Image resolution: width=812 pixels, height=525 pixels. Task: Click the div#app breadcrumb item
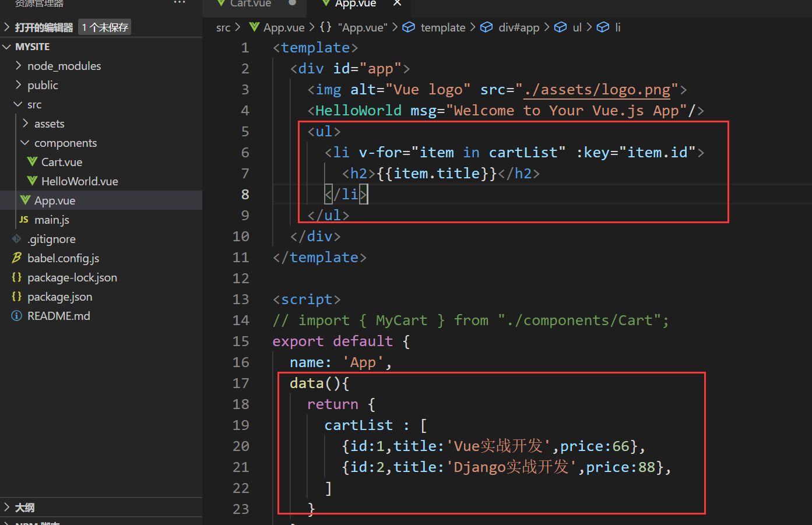[518, 27]
